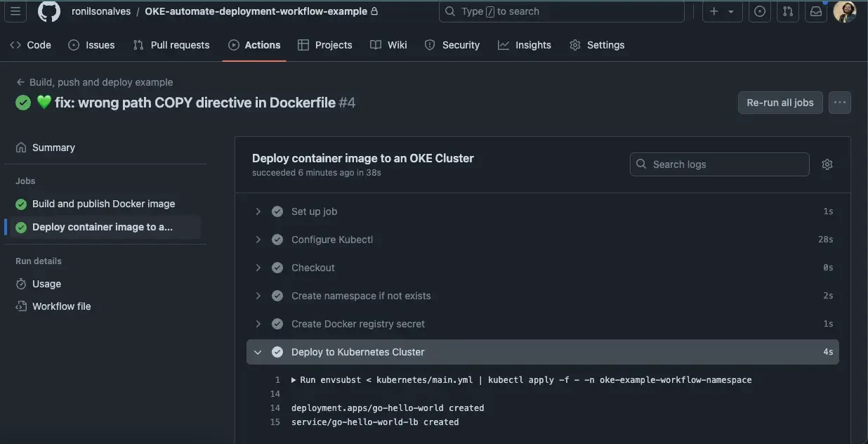Switch to the Projects tab
The image size is (868, 444).
325,45
